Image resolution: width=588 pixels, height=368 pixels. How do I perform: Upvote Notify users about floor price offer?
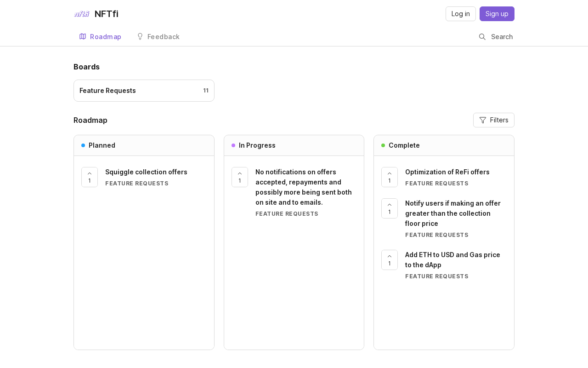click(390, 208)
